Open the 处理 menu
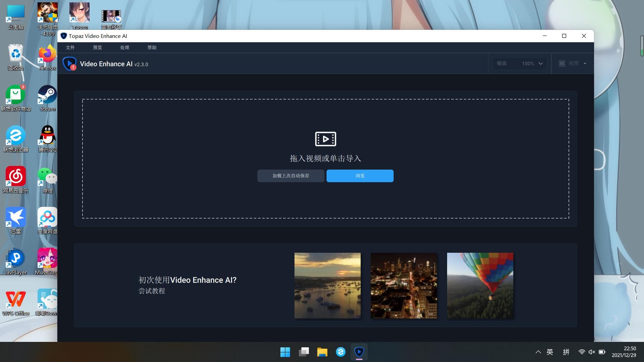Image resolution: width=644 pixels, height=362 pixels. (x=124, y=48)
